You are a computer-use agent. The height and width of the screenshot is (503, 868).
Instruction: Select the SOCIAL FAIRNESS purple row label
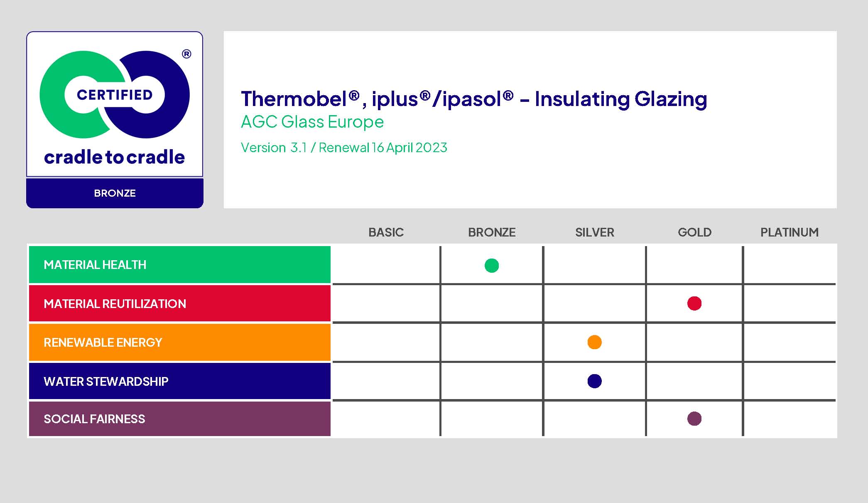[x=94, y=419]
